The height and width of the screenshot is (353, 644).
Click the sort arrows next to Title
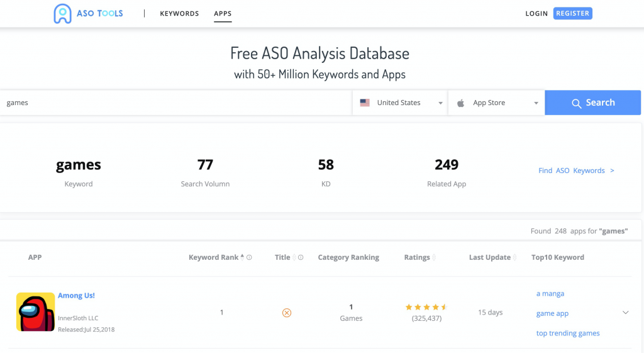pos(294,257)
